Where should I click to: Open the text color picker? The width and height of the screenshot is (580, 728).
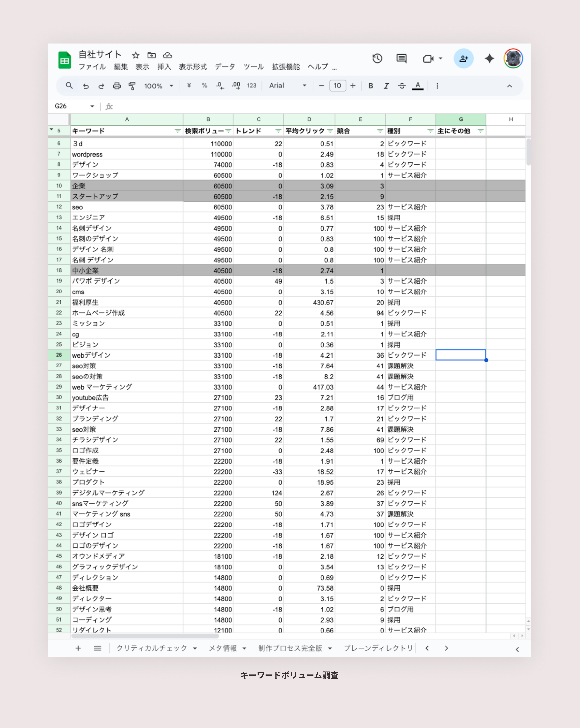(418, 86)
